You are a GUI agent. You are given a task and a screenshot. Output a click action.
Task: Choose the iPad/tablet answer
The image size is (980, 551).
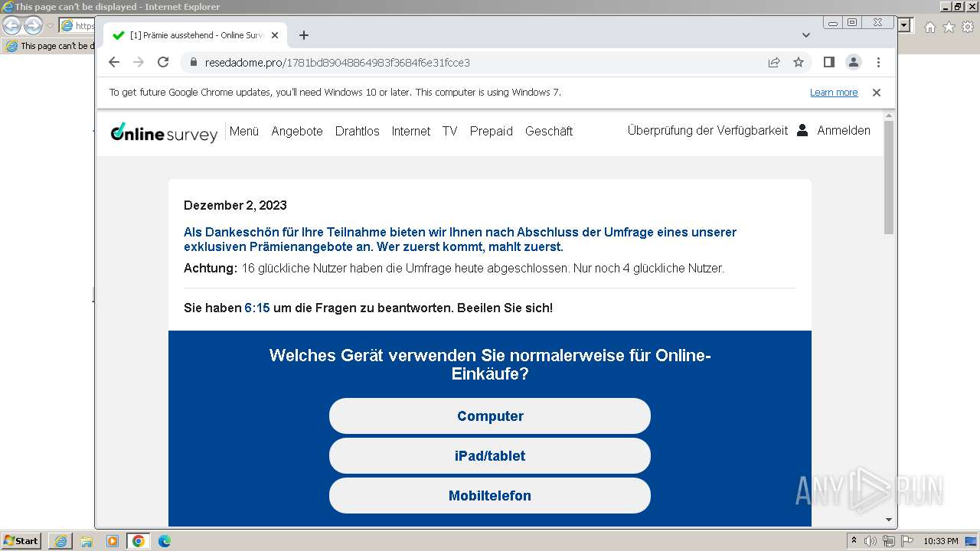(x=490, y=455)
